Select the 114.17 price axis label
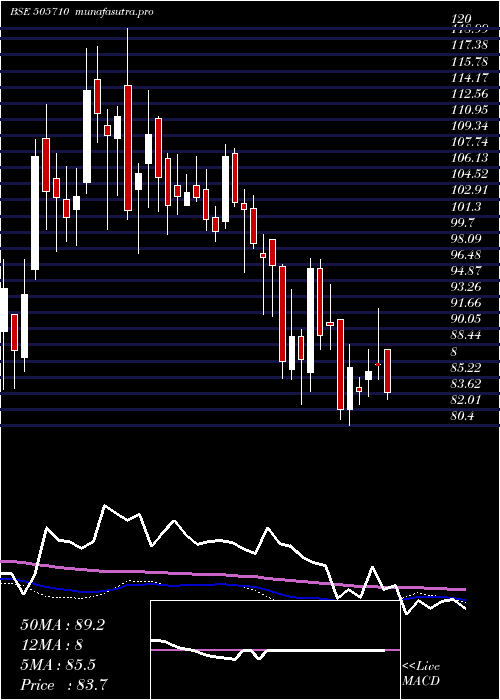The width and height of the screenshot is (500, 700). click(470, 76)
